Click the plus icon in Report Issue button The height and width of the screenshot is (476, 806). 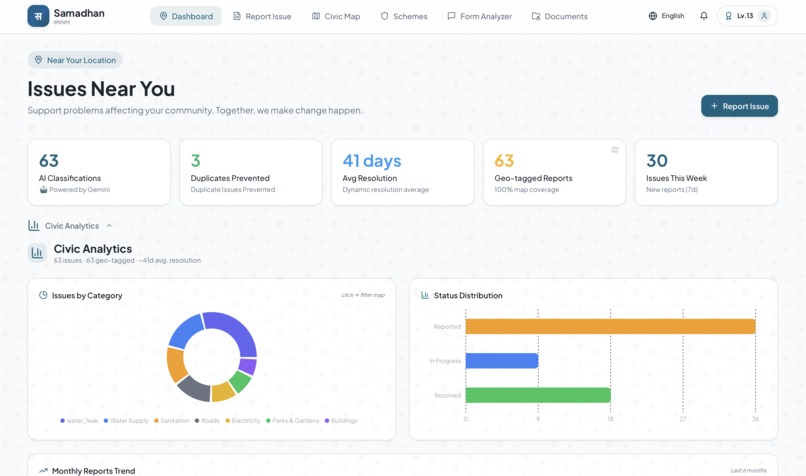pyautogui.click(x=714, y=106)
